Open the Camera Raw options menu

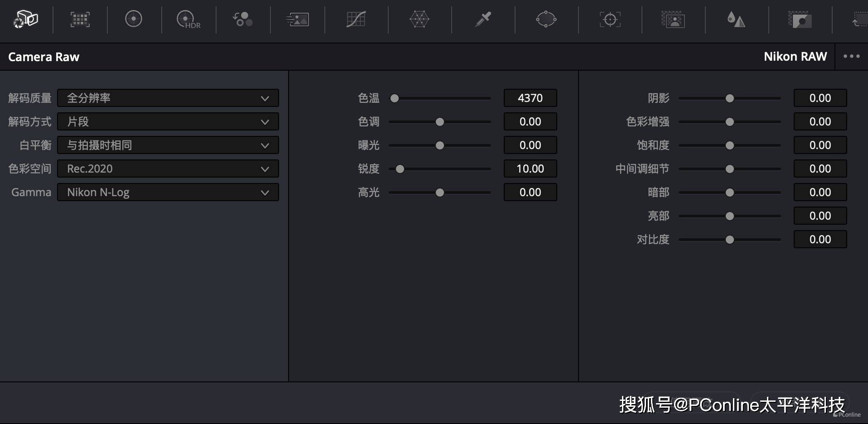click(x=851, y=57)
